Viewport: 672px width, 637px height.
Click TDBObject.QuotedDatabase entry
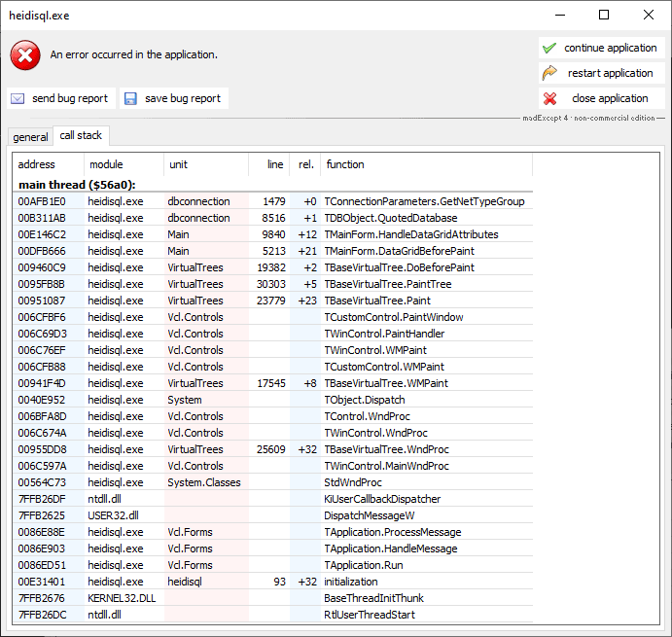[390, 218]
